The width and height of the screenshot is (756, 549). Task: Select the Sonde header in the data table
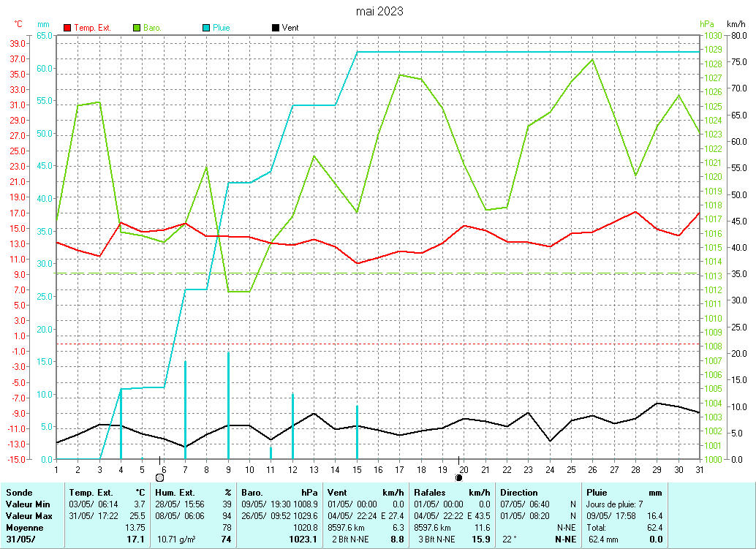coord(19,493)
